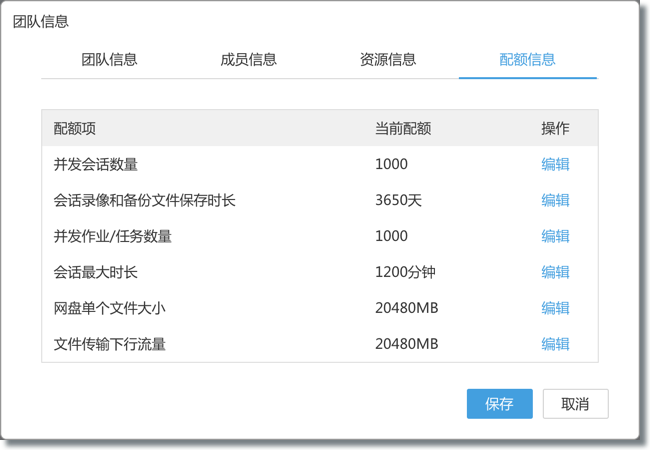
Task: Select the 并发会话数量 row label
Action: 96,165
